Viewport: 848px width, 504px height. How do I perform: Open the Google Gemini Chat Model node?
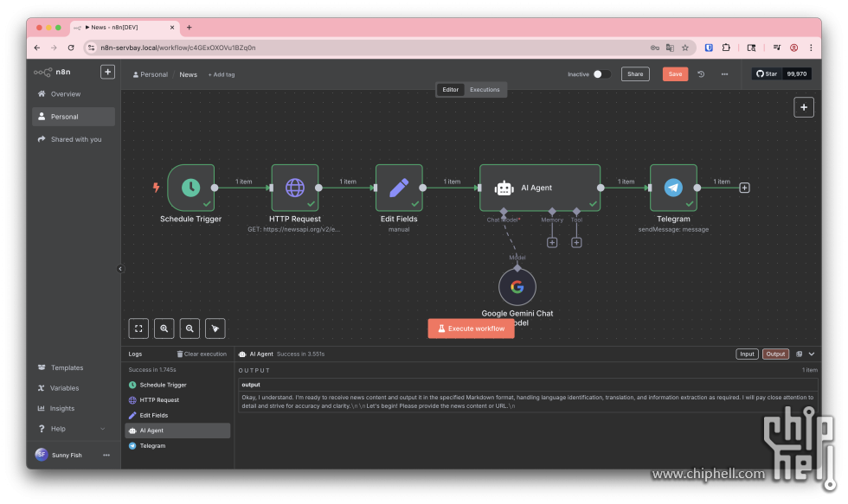coord(517,287)
